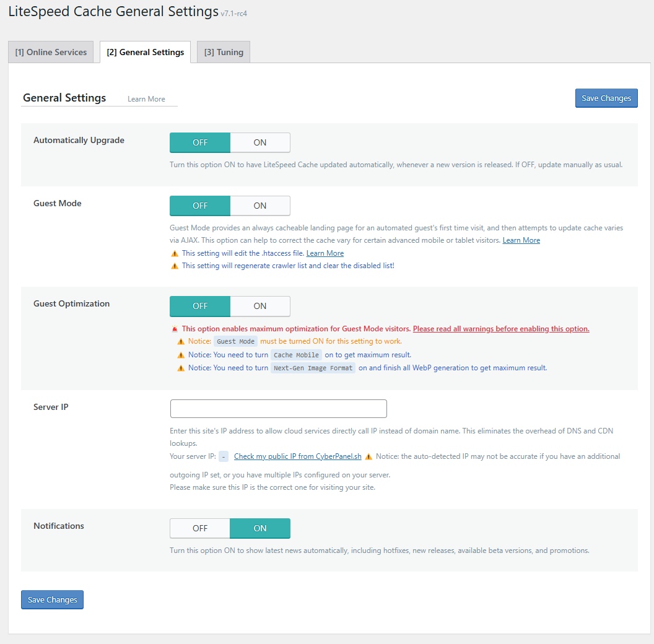Screen dimensions: 654x644
Task: Set Automatically Upgrade to OFF
Action: [x=200, y=142]
